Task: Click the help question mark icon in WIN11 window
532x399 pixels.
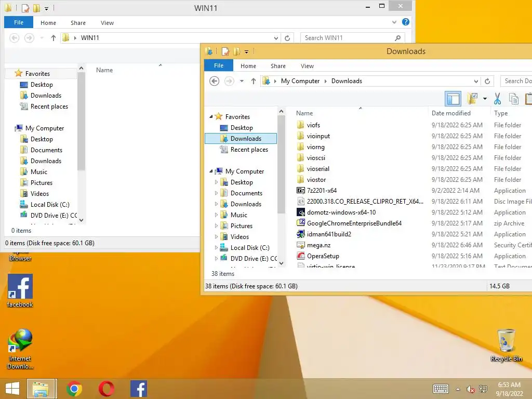Action: click(405, 22)
